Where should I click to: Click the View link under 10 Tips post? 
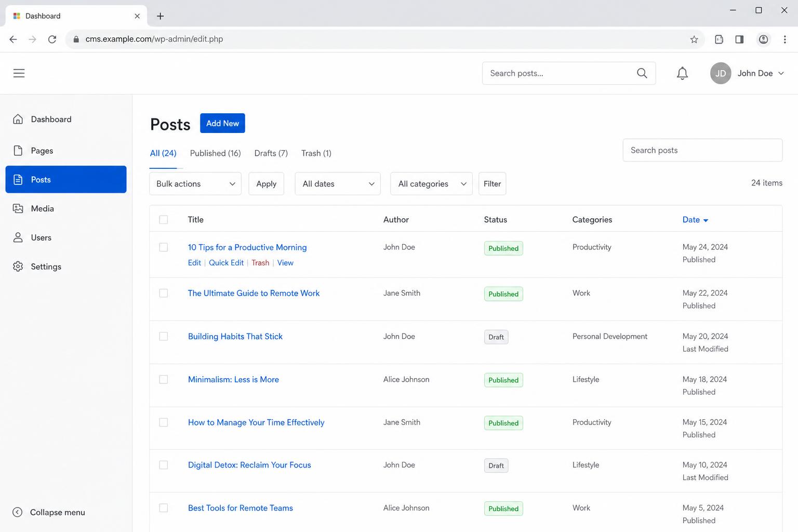pos(285,263)
